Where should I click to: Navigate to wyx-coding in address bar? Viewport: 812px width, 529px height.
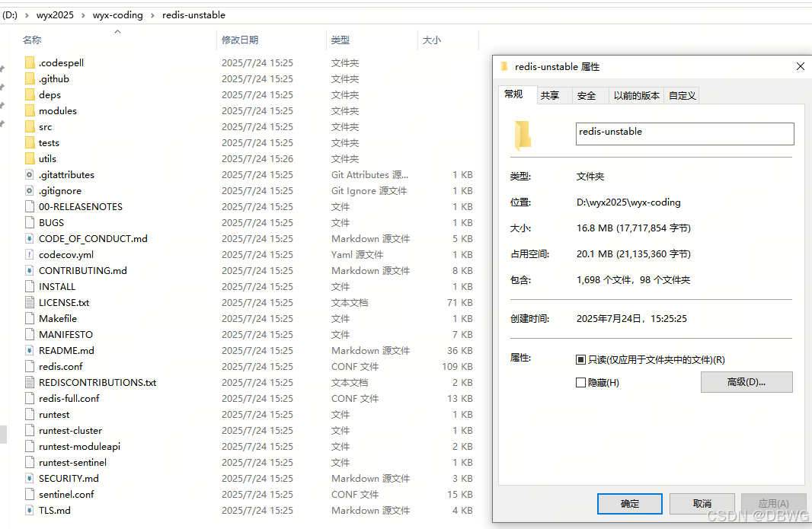pyautogui.click(x=118, y=15)
